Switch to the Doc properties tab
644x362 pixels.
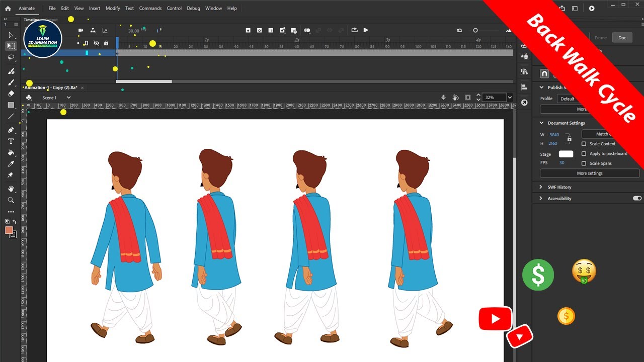tap(622, 38)
